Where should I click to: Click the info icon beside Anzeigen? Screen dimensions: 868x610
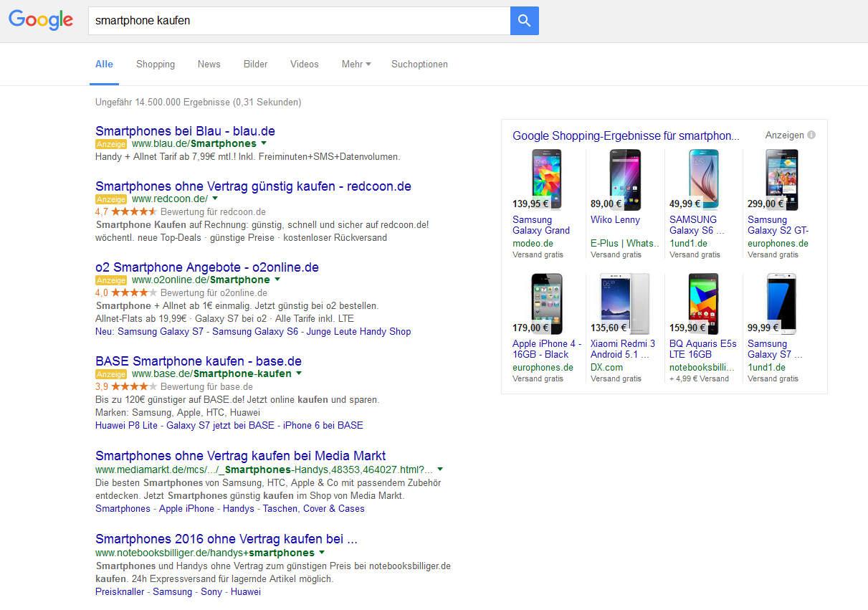point(811,135)
